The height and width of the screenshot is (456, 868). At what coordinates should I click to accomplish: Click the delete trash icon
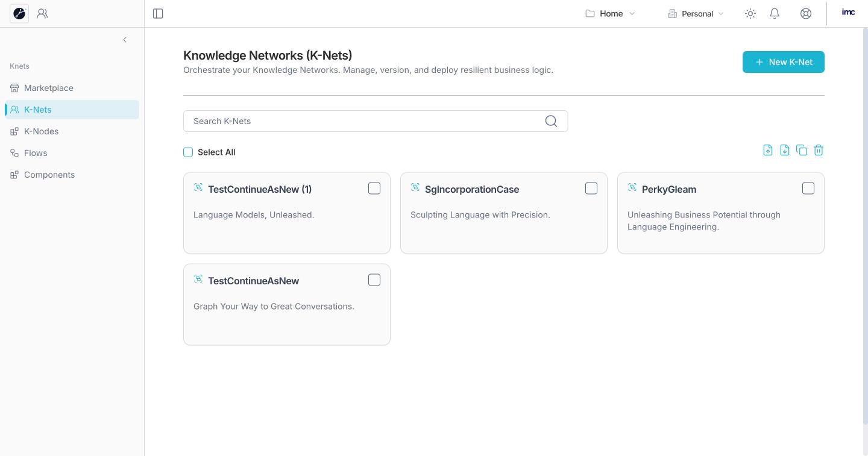click(x=819, y=150)
